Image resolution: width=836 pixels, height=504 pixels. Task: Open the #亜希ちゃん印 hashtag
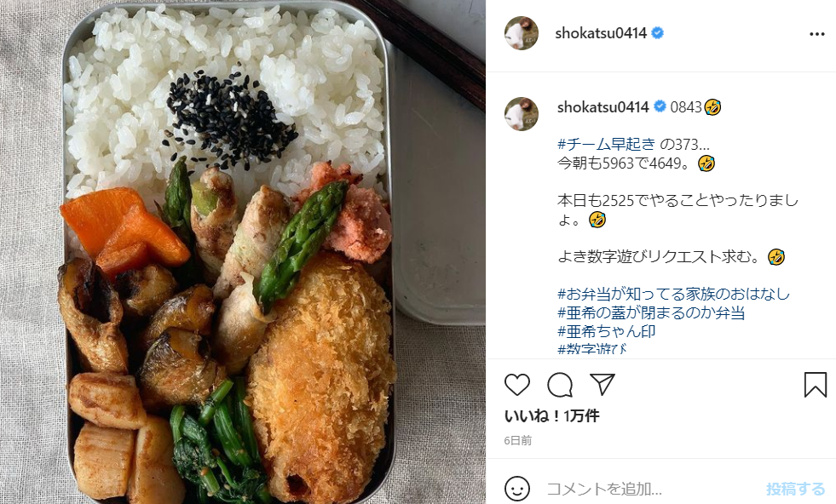coord(606,331)
